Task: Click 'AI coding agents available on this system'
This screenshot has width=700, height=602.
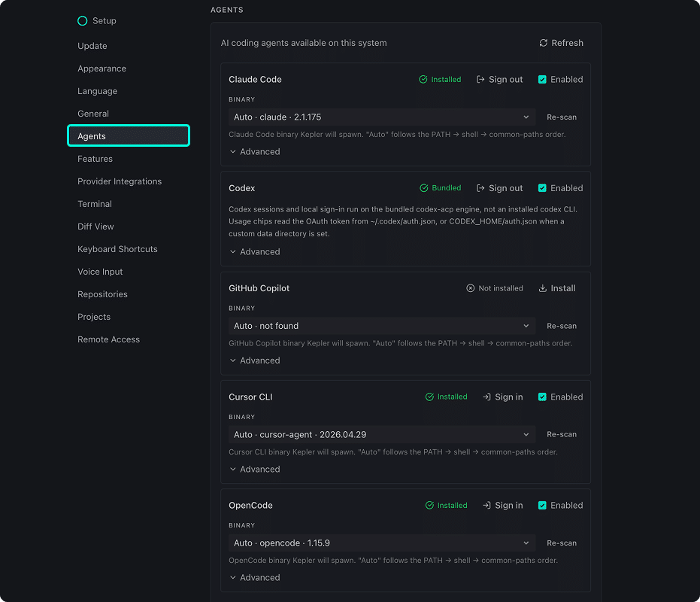Action: [304, 43]
